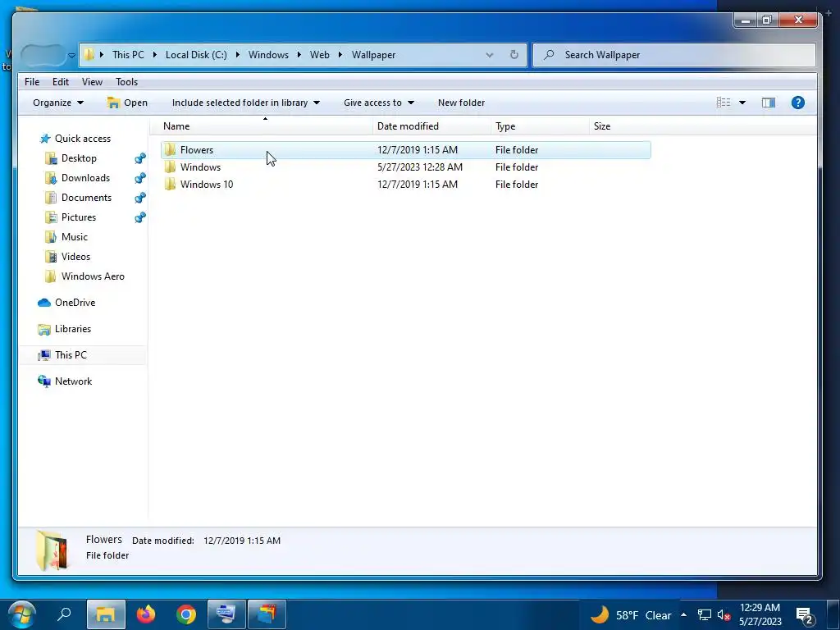Sort by the Name column header

[x=176, y=126]
